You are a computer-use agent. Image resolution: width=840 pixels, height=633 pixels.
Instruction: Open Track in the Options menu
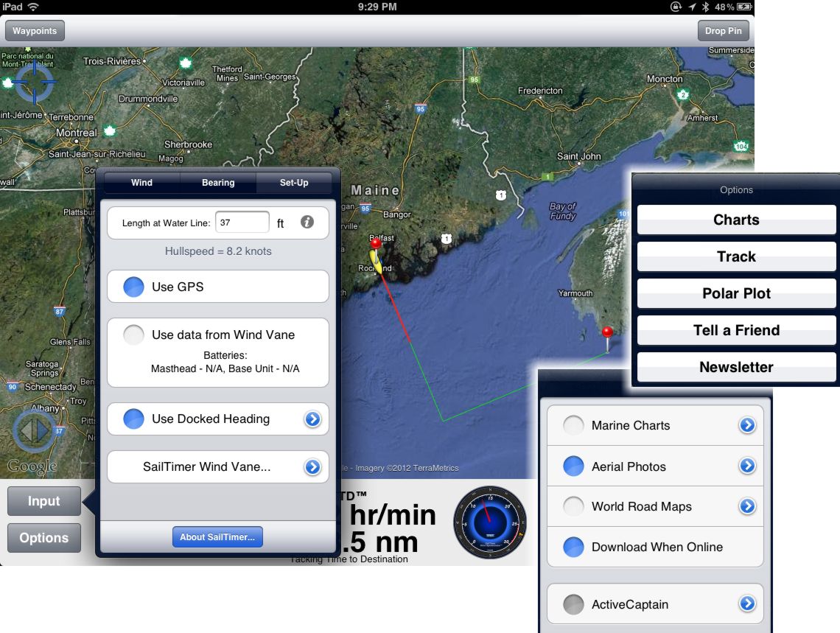(736, 256)
